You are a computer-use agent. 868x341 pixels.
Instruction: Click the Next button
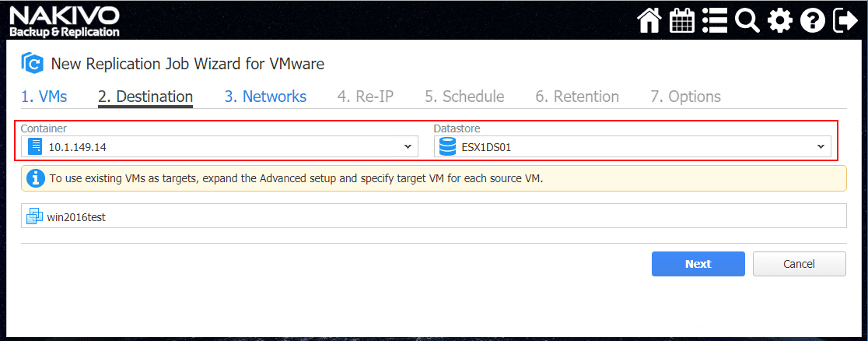(x=698, y=264)
